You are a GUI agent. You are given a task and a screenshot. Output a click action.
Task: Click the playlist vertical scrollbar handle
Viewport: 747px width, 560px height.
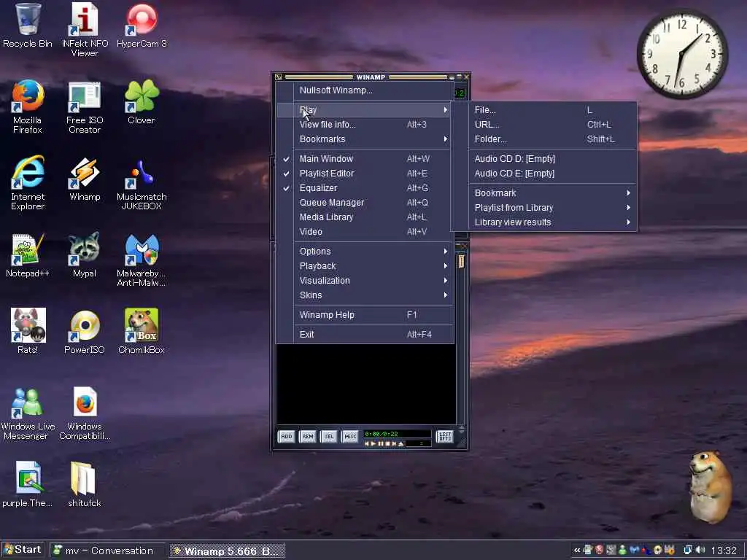[x=461, y=262]
